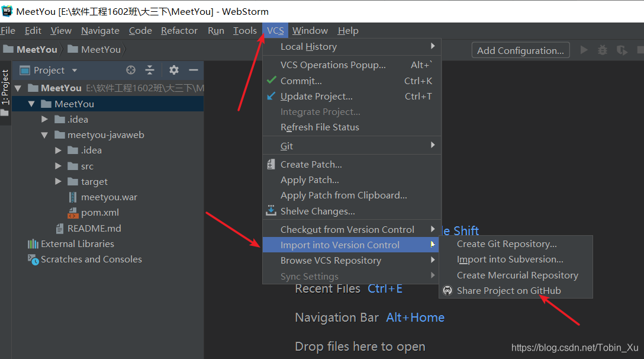Expand Local History submenu arrow

point(433,46)
